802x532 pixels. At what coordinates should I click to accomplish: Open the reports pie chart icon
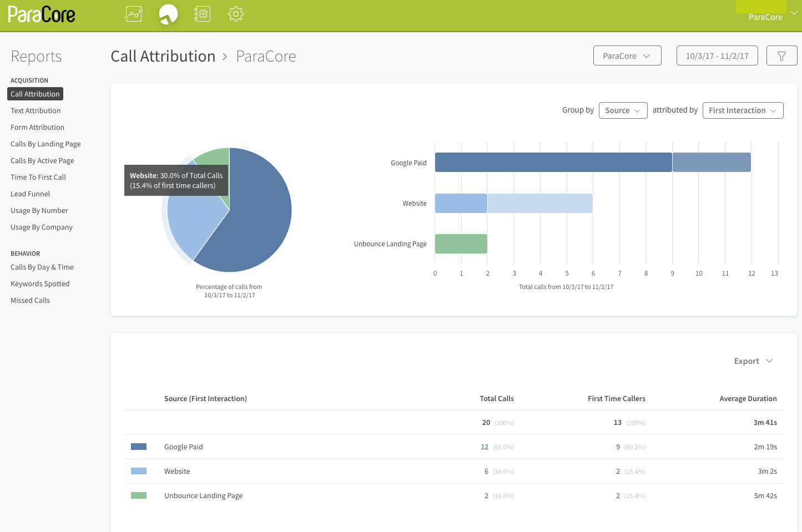(168, 14)
